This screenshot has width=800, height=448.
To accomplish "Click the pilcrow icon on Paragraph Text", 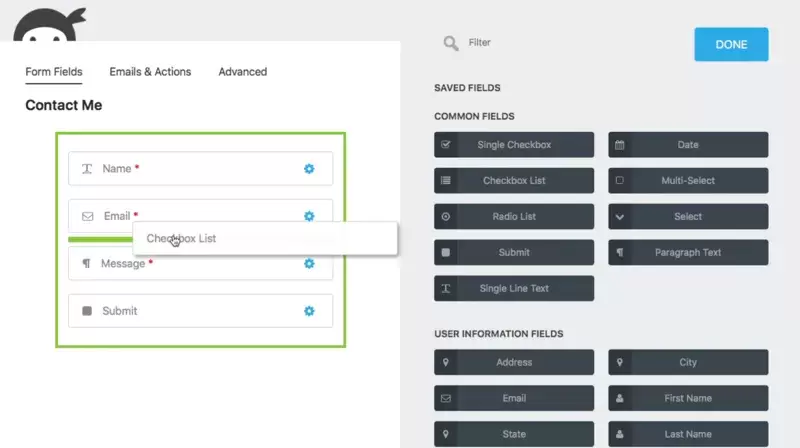I will point(619,253).
